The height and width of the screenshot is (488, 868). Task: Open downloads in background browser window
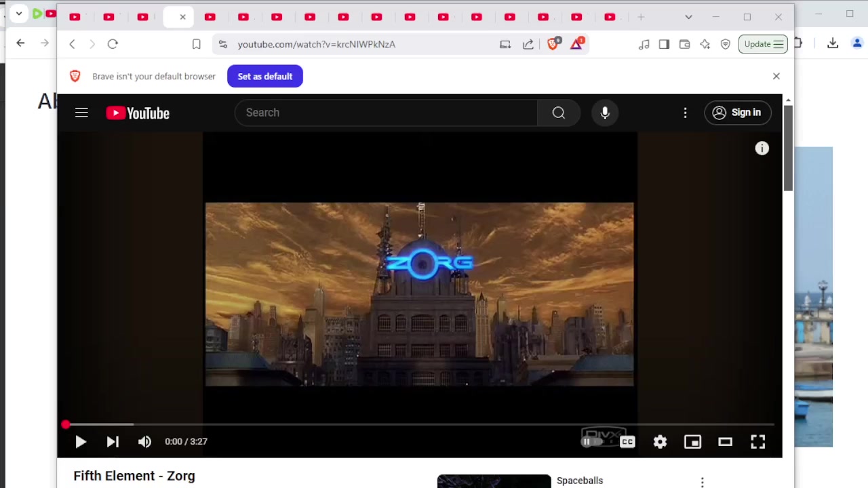point(833,43)
